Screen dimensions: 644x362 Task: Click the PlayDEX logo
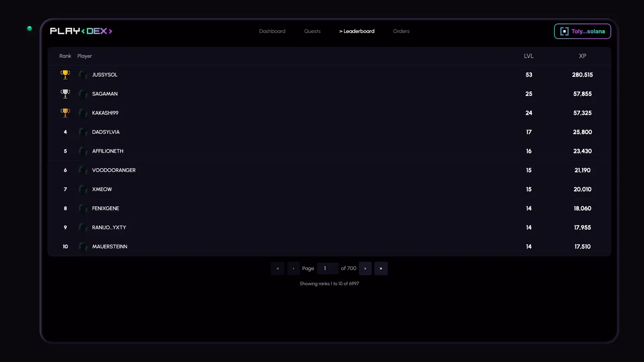pos(81,31)
